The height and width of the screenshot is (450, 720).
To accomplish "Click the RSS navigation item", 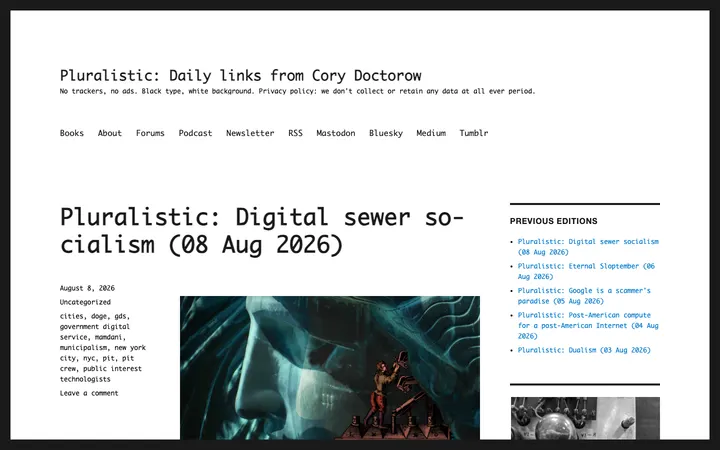I will (x=295, y=133).
